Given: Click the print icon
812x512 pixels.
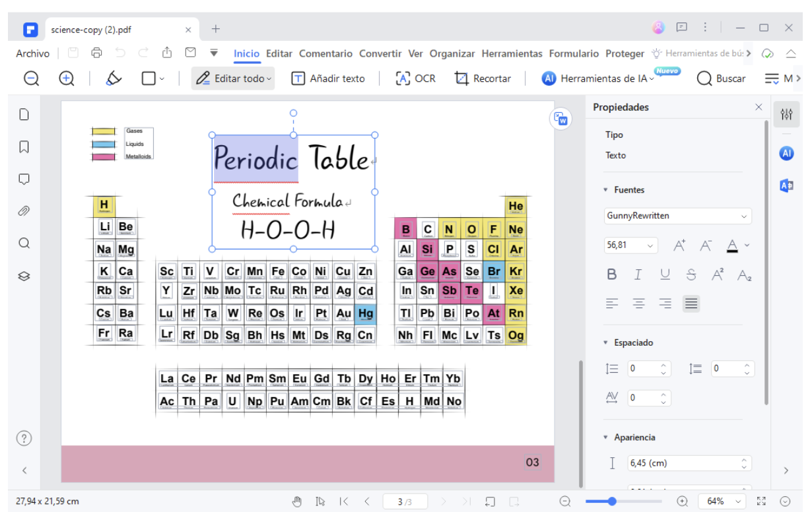Looking at the screenshot, I should click(x=97, y=53).
